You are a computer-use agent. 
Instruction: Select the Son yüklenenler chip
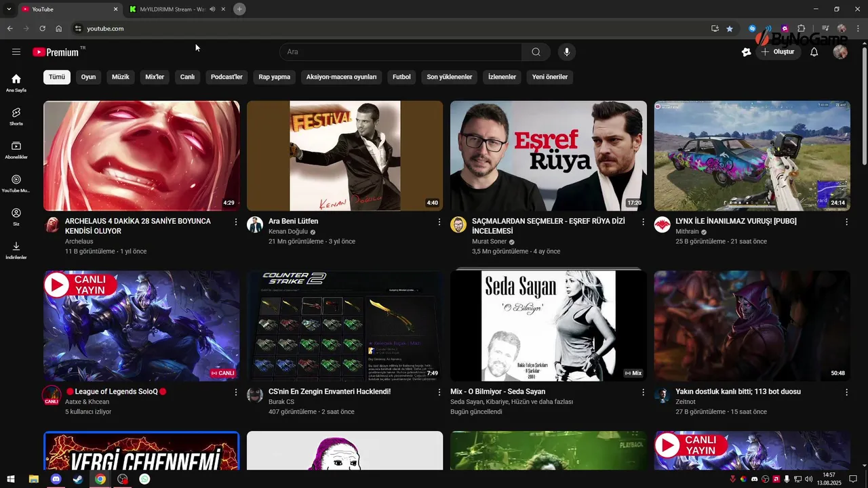pos(449,77)
